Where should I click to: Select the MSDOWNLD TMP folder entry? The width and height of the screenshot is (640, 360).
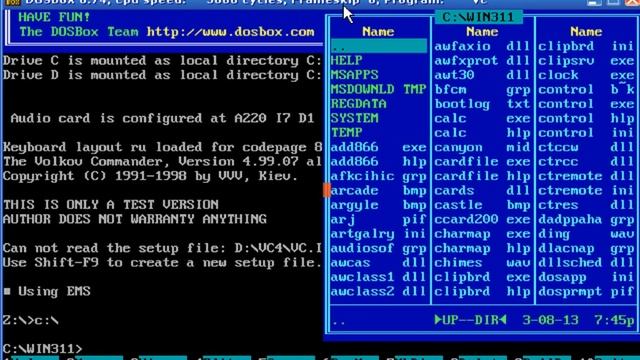tap(379, 89)
